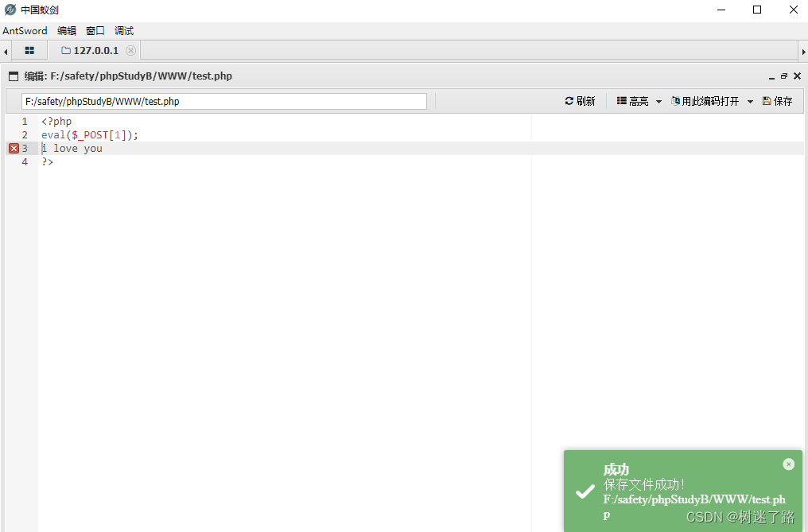Click the 'i love you' line
The image size is (808, 532).
coord(72,149)
